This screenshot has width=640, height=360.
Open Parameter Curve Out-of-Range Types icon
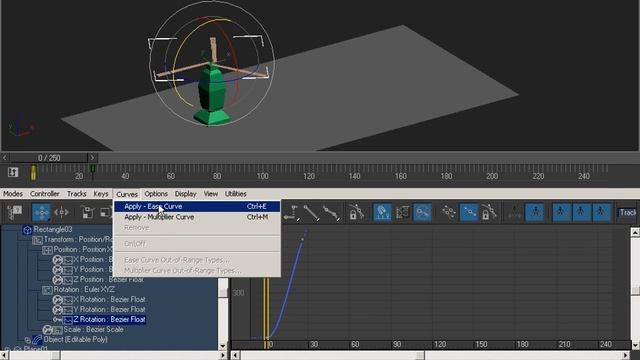(402, 213)
